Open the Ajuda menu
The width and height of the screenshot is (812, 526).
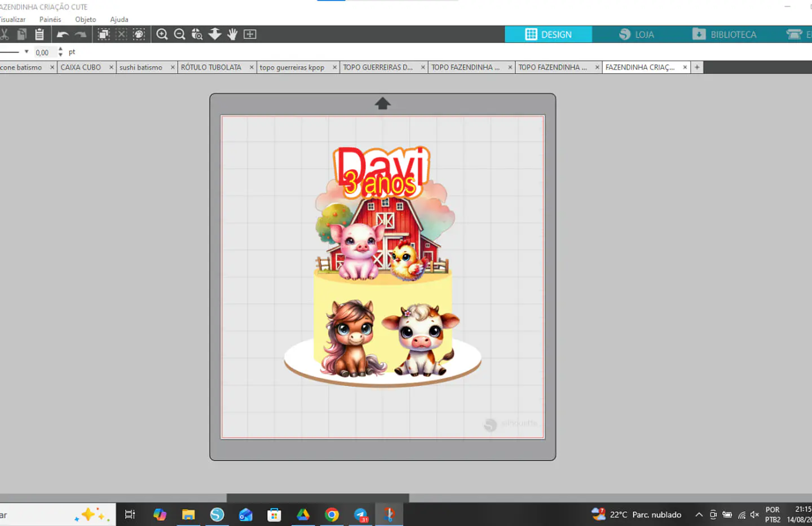pyautogui.click(x=119, y=19)
